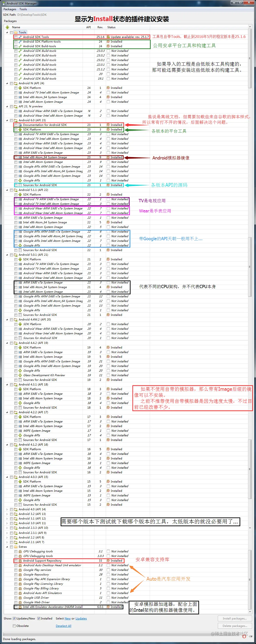Collapse the Android N (API 24) group
The image size is (256, 644).
[x=7, y=84]
